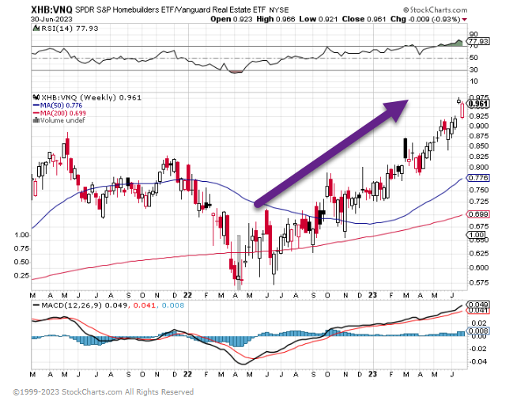Viewport: 532px width, 412px height.
Task: Click the blue 0.008 MACD histogram value
Action: point(173,305)
